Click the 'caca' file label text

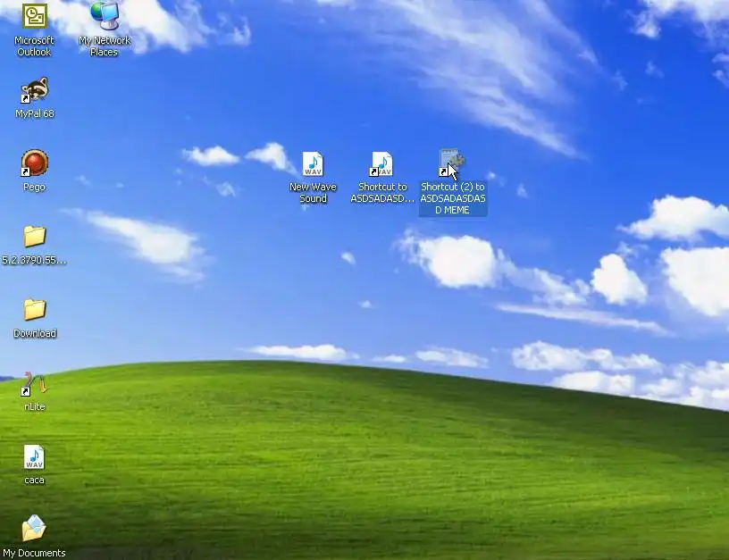(x=34, y=481)
